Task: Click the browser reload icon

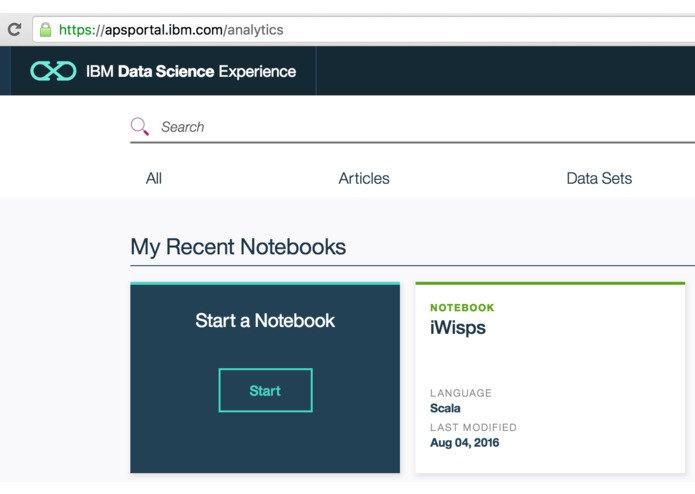Action: [x=15, y=30]
